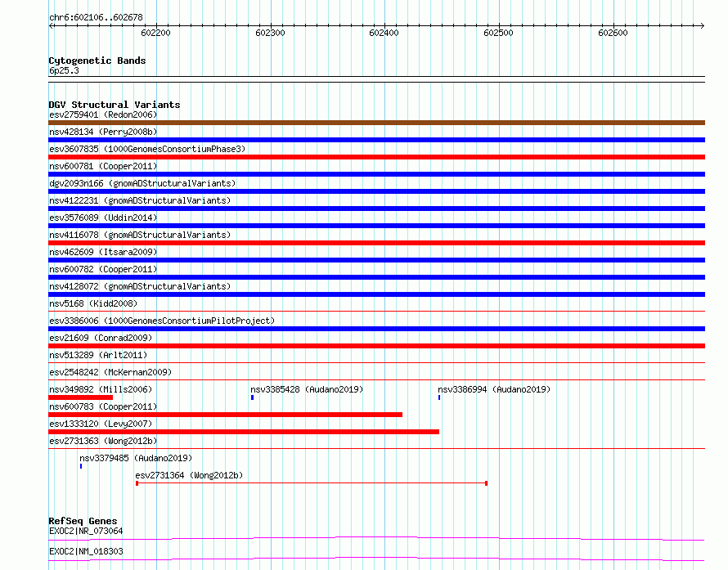
Task: Click esv2548242 (McKernan2009) variant label
Action: tap(110, 372)
